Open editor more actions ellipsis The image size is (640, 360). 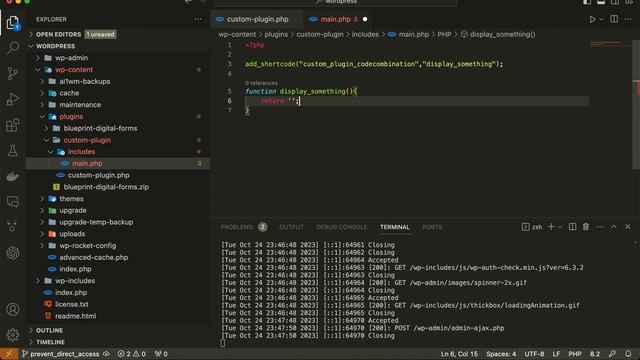(628, 19)
